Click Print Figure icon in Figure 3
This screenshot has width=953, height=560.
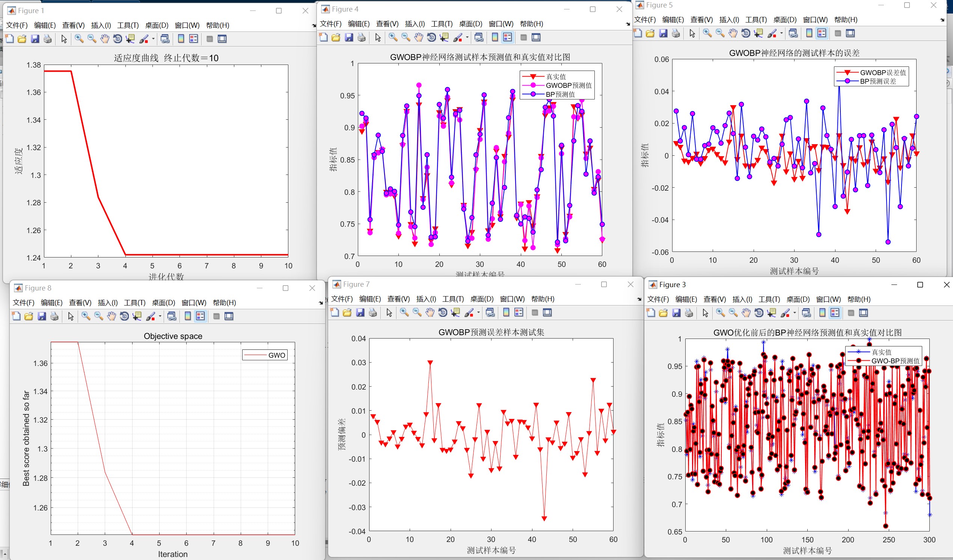689,313
